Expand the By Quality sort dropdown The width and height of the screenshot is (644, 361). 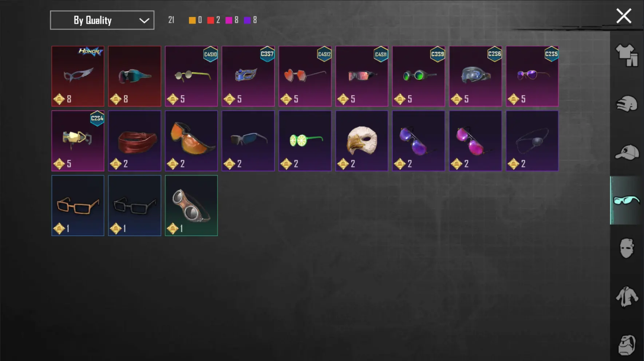pos(102,20)
